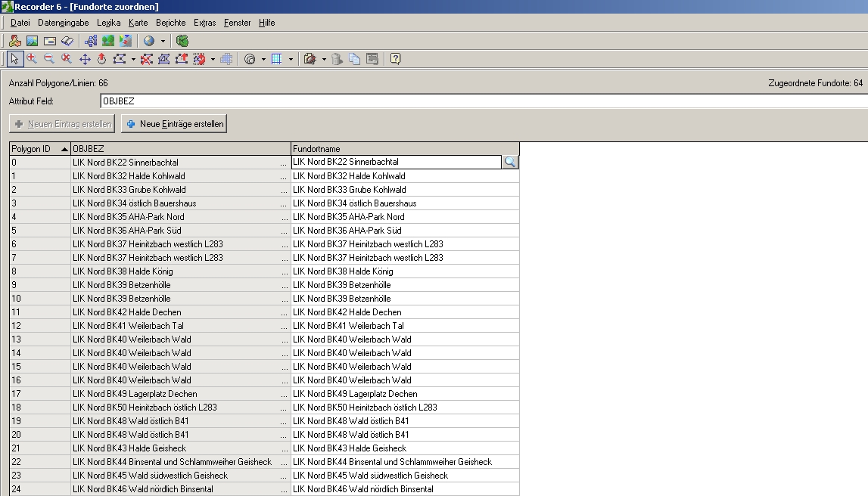Click the edit polygon pencil tool
This screenshot has height=496, width=868.
(164, 59)
